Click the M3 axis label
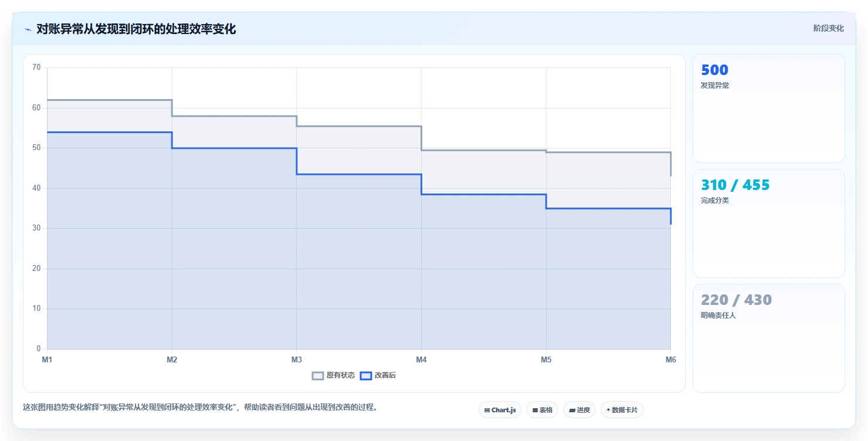Image resolution: width=868 pixels, height=441 pixels. [297, 359]
